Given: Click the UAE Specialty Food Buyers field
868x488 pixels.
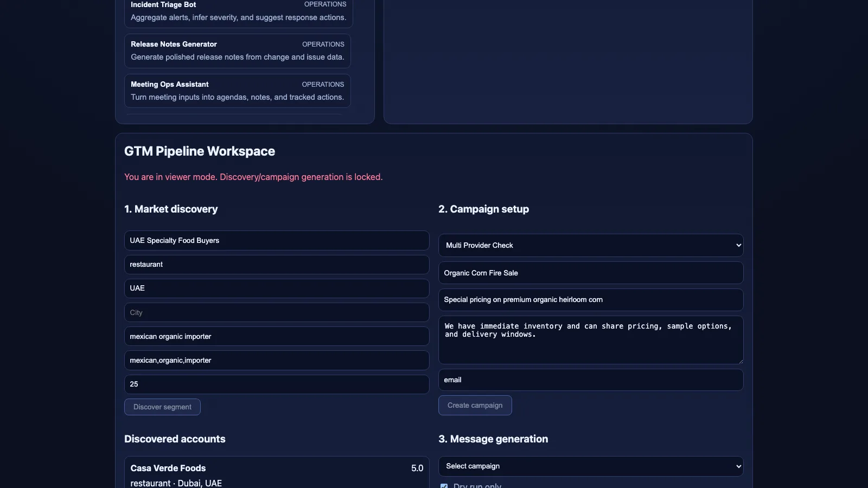Looking at the screenshot, I should [276, 241].
